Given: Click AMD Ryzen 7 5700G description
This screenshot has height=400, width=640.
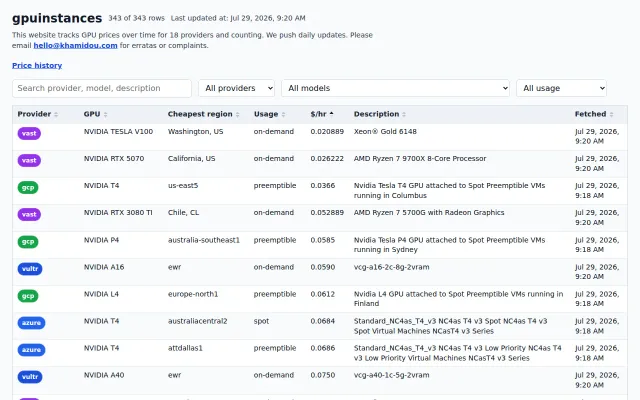Looking at the screenshot, I should [429, 212].
